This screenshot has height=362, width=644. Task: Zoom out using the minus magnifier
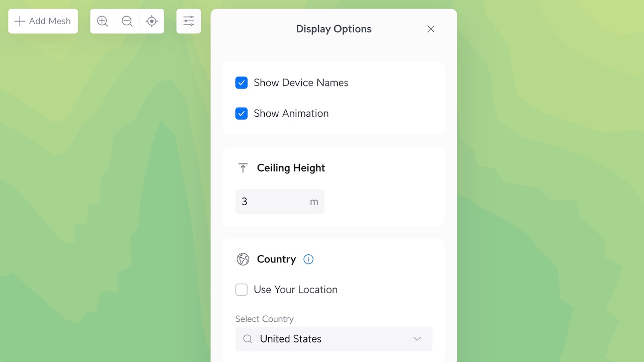pyautogui.click(x=127, y=21)
